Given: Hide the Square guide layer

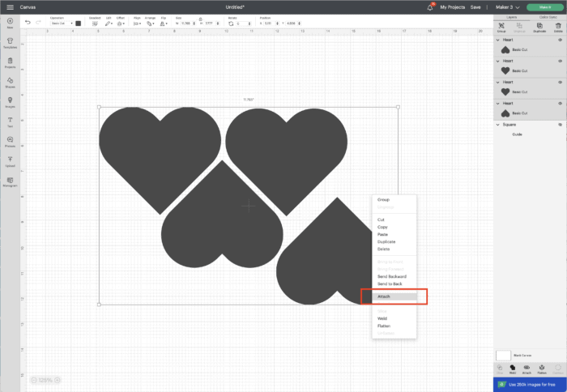Looking at the screenshot, I should pos(560,125).
